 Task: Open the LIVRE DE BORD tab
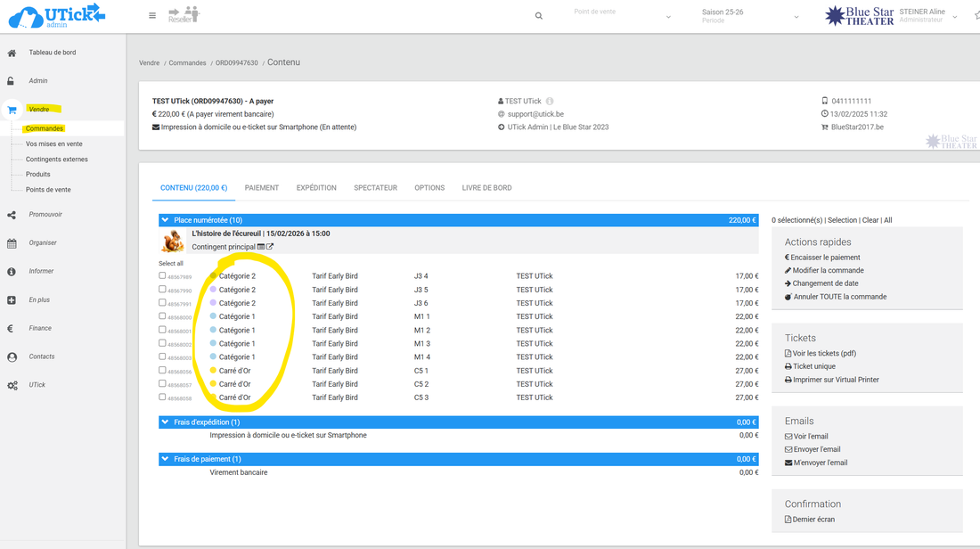click(486, 188)
